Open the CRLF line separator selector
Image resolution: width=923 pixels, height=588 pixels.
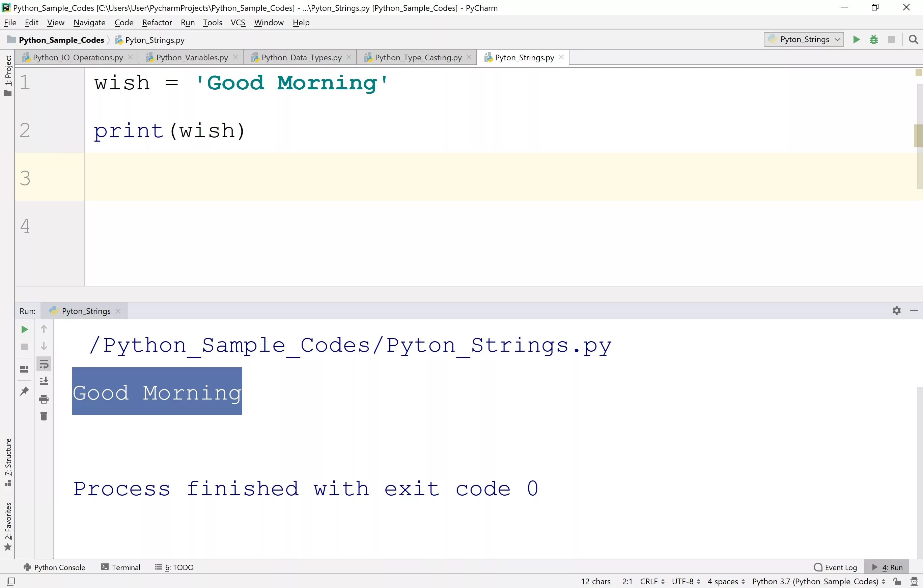click(652, 582)
